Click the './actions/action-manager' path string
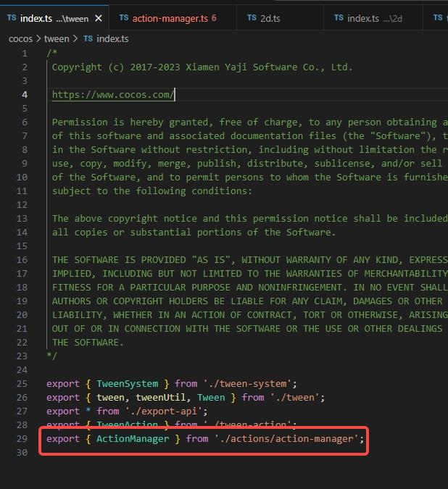Viewport: 448px width, 489px height. [x=286, y=439]
